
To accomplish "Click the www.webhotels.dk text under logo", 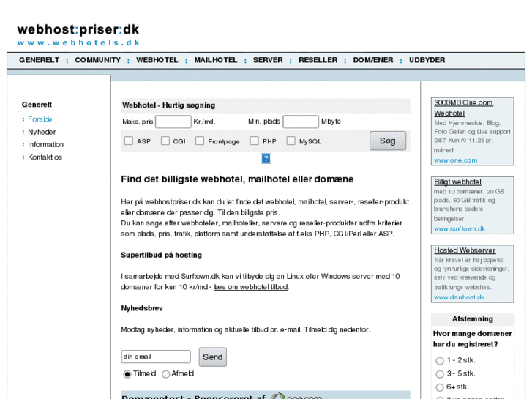I will coord(78,42).
